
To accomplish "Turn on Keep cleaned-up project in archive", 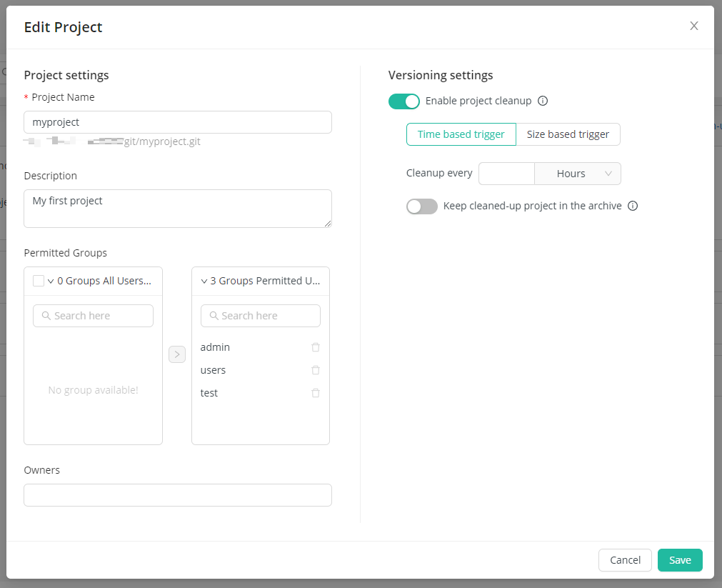I will pos(421,206).
